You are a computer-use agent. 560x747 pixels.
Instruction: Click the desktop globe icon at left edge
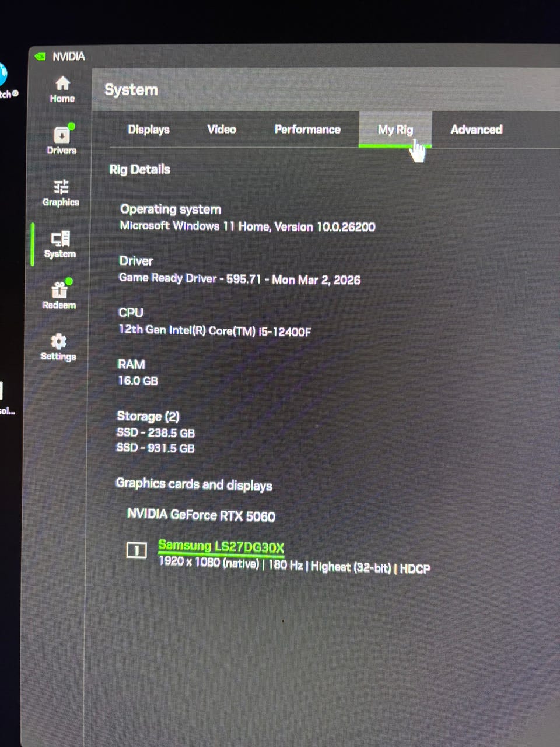(3, 74)
